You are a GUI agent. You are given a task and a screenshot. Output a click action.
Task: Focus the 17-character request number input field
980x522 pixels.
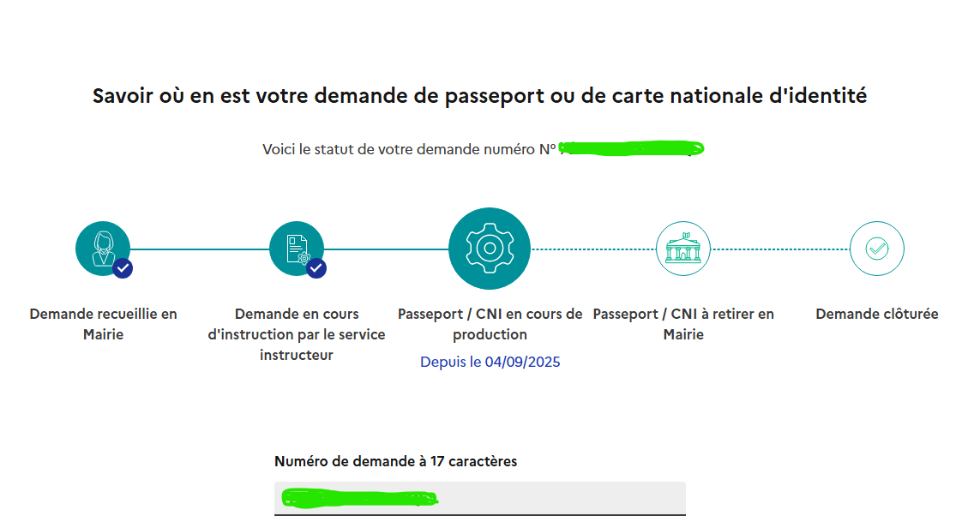click(480, 498)
